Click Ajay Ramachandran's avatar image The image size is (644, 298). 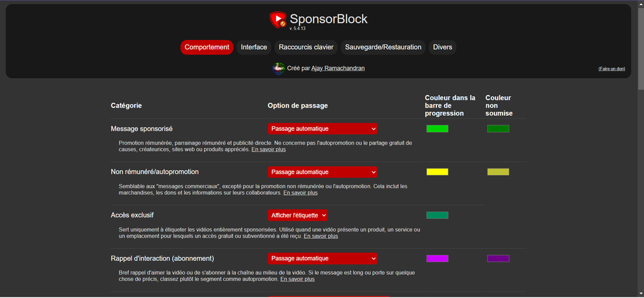(279, 68)
